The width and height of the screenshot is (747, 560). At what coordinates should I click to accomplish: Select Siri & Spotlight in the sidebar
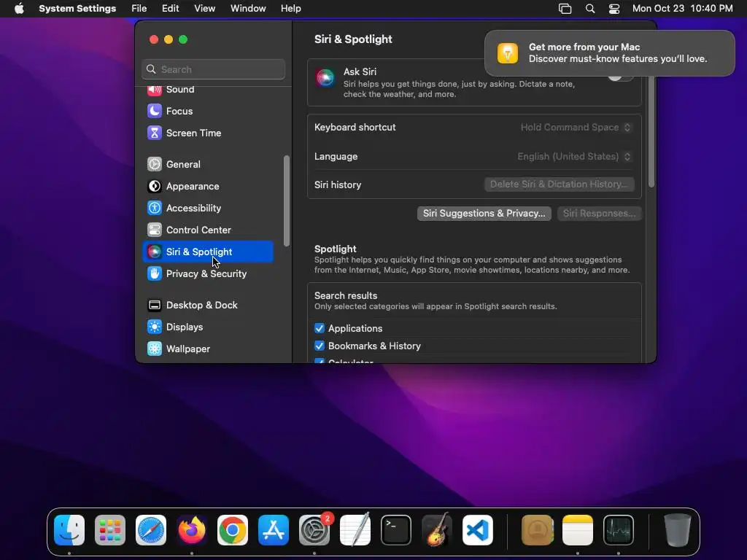208,252
